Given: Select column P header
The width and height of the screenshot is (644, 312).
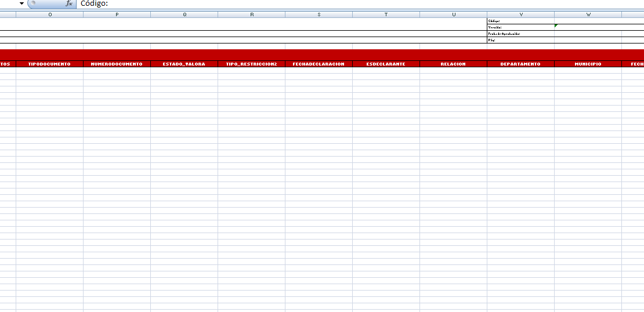Looking at the screenshot, I should (117, 14).
